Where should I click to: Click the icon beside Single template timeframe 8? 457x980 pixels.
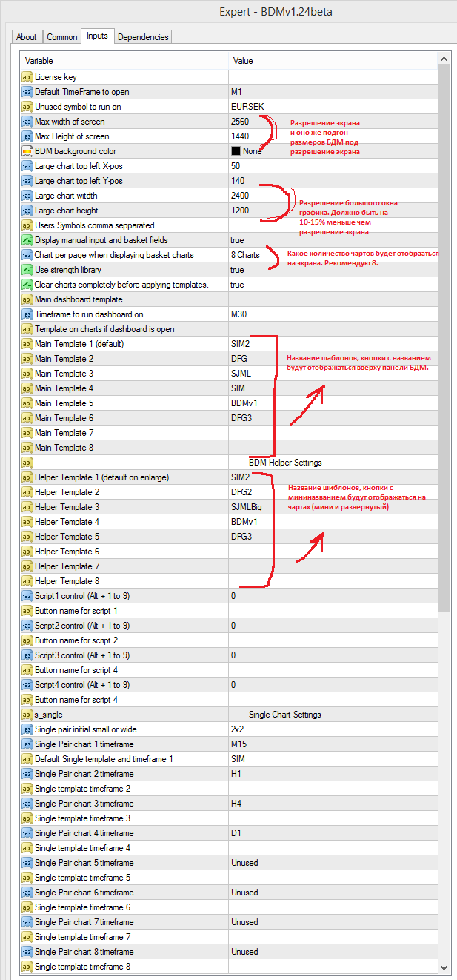[27, 967]
